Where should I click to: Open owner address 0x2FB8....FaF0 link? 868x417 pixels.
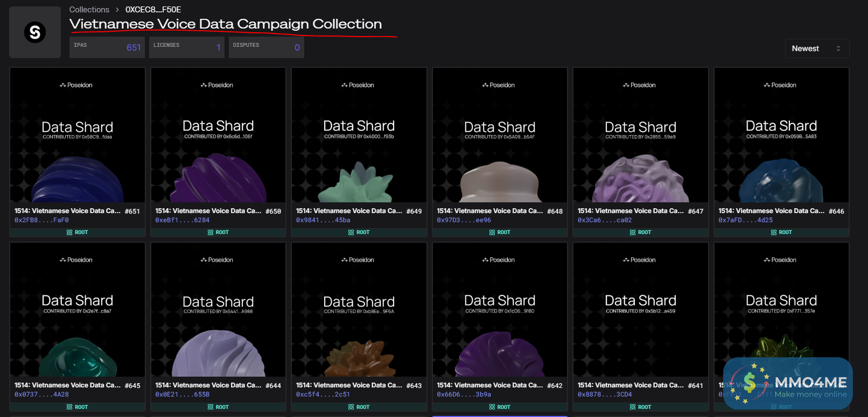(41, 220)
